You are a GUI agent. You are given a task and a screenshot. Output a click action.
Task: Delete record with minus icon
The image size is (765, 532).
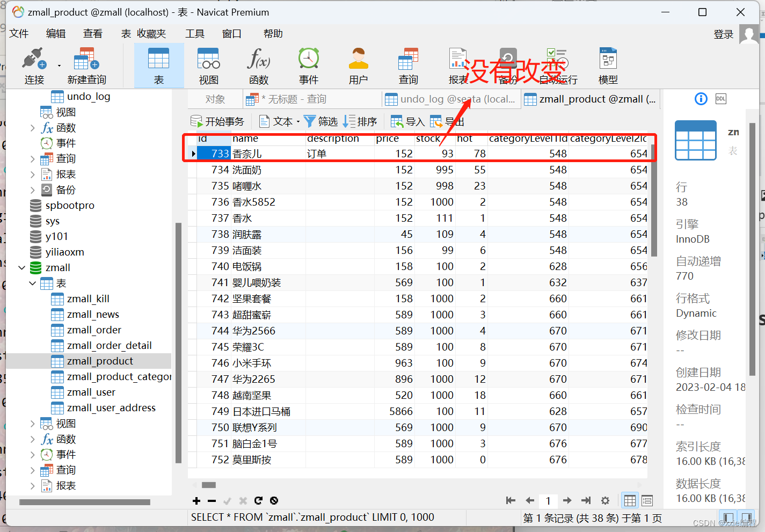212,501
